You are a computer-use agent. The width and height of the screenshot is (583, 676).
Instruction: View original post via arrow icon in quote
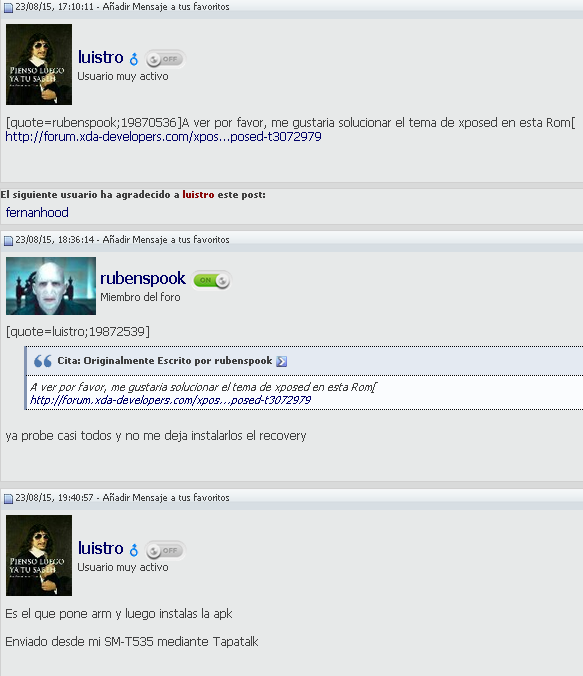click(x=282, y=361)
